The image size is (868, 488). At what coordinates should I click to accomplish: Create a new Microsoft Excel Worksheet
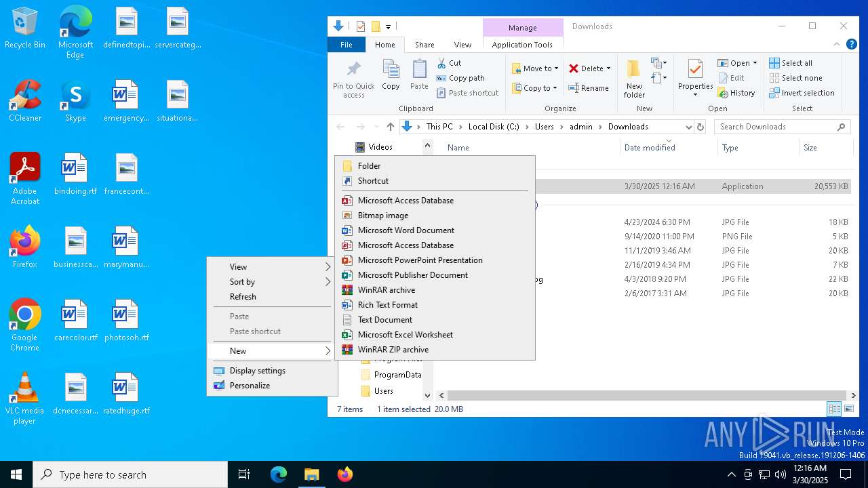(435, 335)
